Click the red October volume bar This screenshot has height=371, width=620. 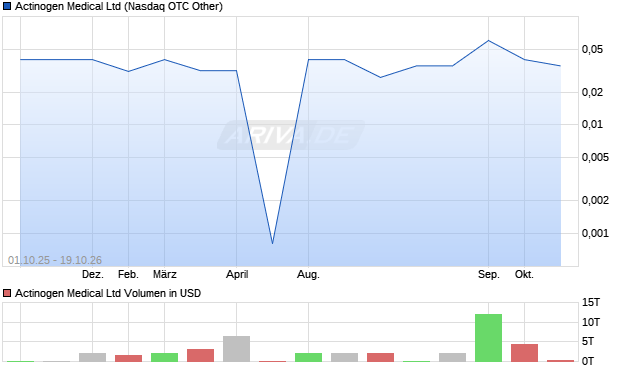coord(524,353)
